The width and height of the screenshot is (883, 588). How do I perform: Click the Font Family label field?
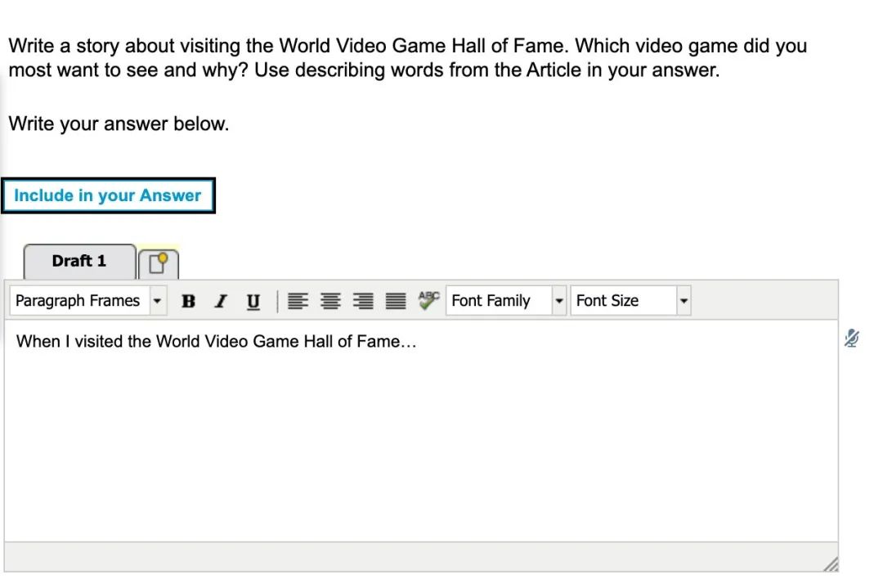pos(499,301)
